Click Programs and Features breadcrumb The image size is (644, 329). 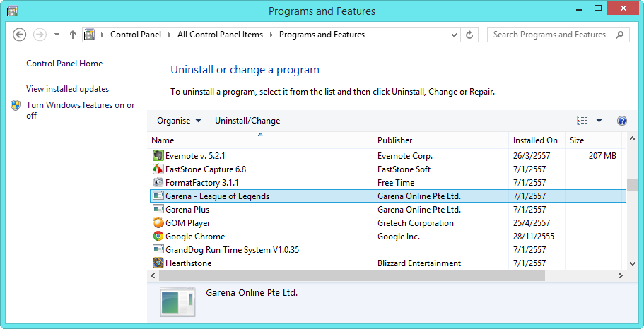click(x=322, y=35)
